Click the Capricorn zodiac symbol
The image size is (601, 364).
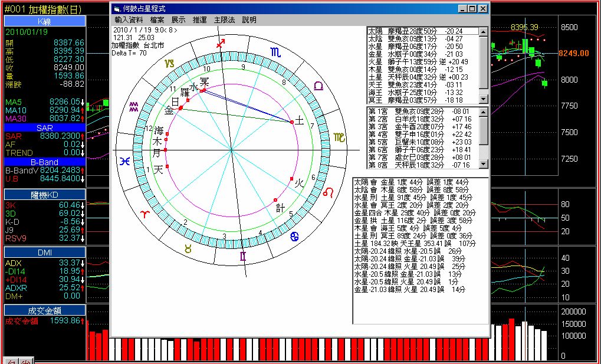[x=170, y=63]
